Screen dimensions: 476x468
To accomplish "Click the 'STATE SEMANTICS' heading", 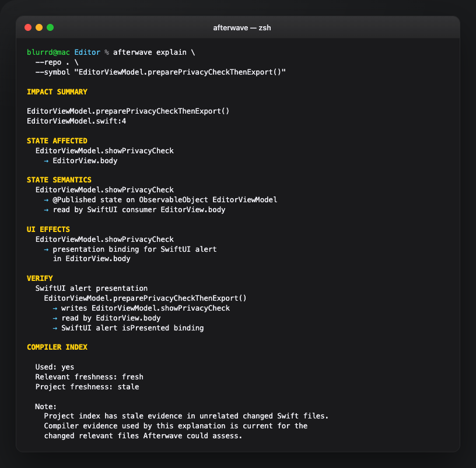I will coord(59,180).
